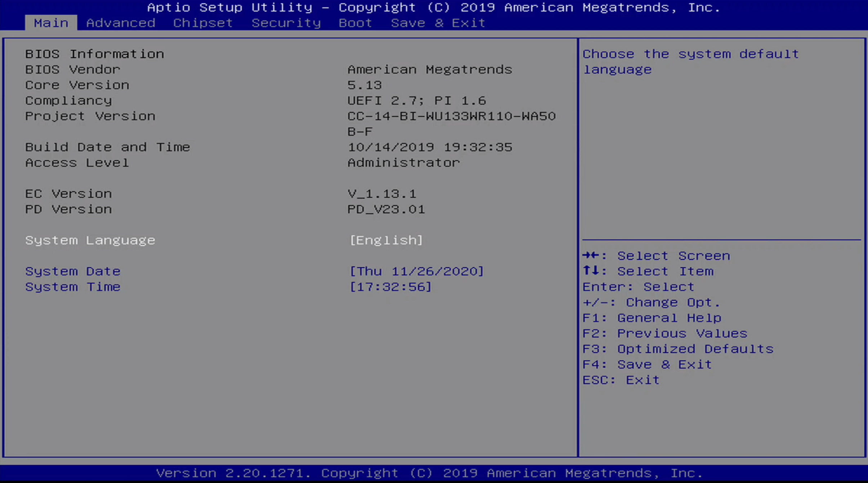Screen dimensions: 868x483
Task: Toggle System Language selection option
Action: click(385, 240)
